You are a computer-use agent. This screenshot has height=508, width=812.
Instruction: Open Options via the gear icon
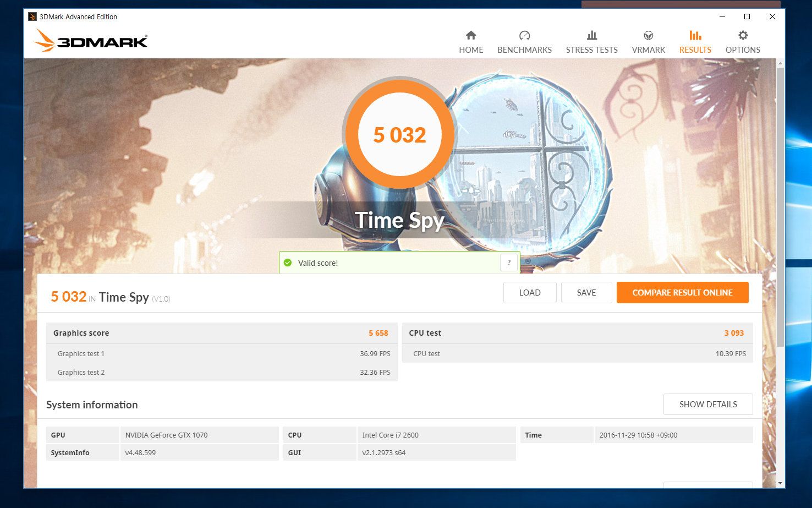743,35
